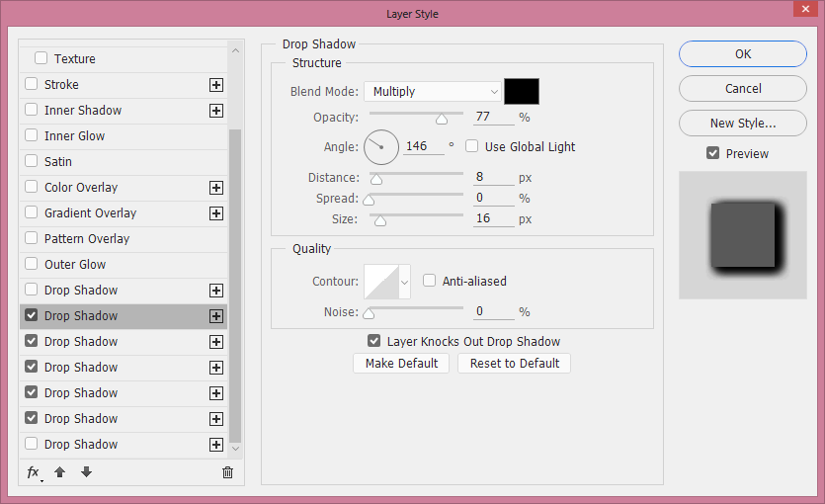Click Reset to Default button
The height and width of the screenshot is (504, 825).
click(x=514, y=363)
